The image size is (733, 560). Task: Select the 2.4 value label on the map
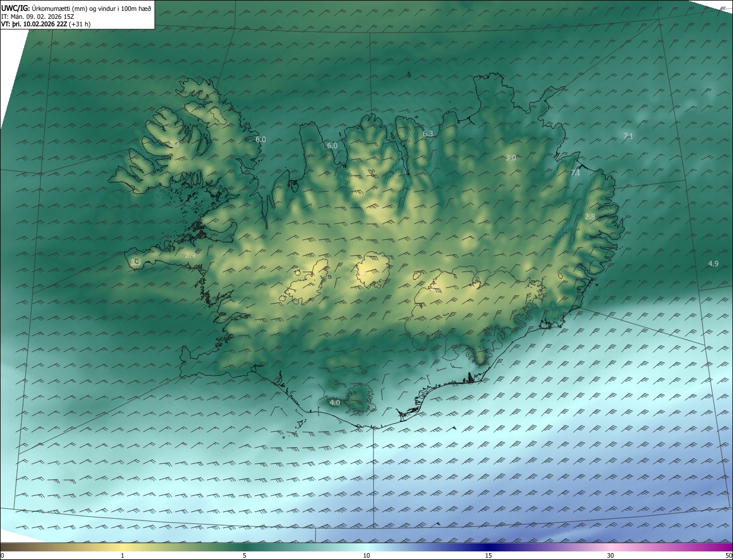coord(190,255)
